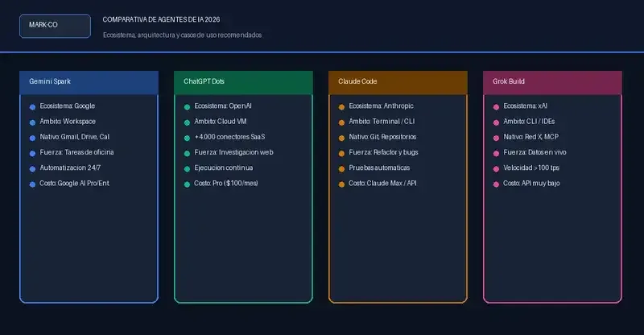The width and height of the screenshot is (644, 335).
Task: Click the text 'Nativo: Red X, MCP'
Action: (531, 137)
